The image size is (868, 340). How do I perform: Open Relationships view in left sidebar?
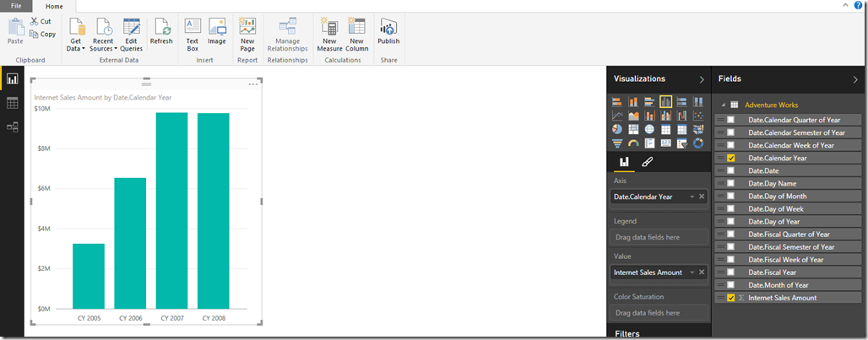tap(12, 127)
